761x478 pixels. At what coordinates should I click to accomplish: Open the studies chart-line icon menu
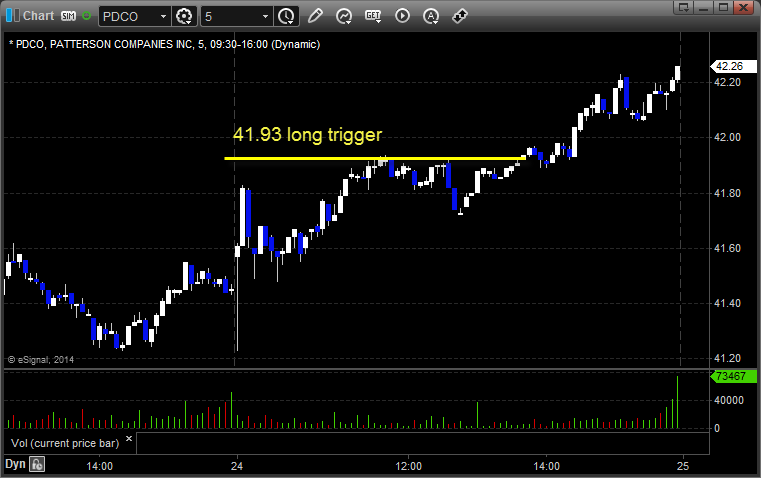point(344,16)
